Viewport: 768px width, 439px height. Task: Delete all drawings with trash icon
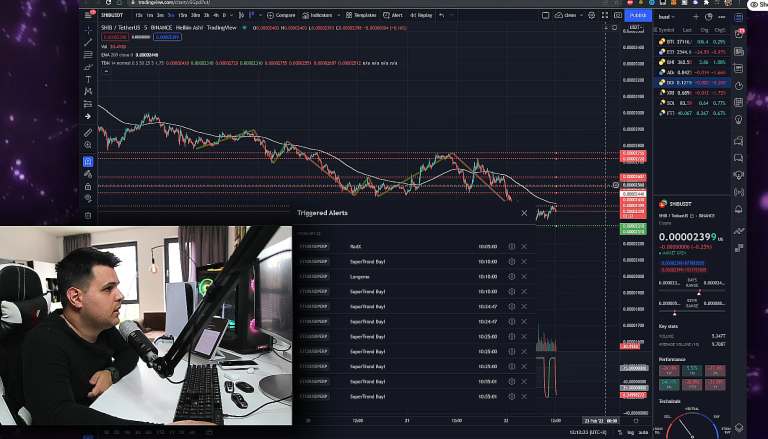click(88, 213)
